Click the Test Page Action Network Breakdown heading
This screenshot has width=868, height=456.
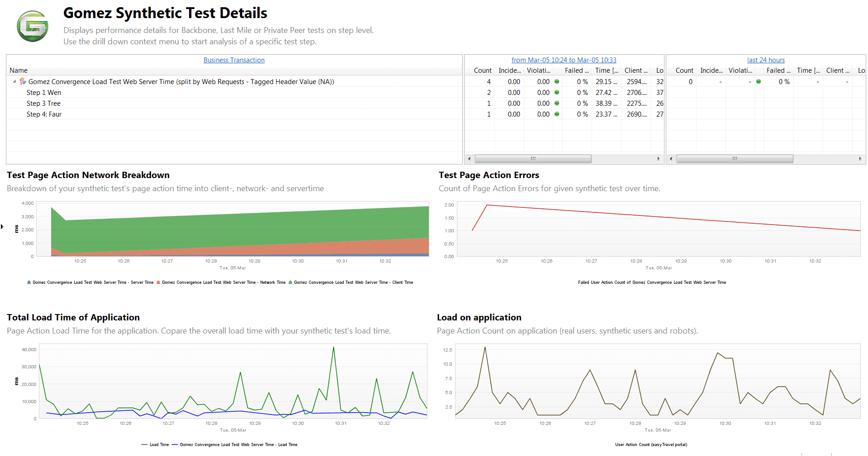pyautogui.click(x=88, y=175)
